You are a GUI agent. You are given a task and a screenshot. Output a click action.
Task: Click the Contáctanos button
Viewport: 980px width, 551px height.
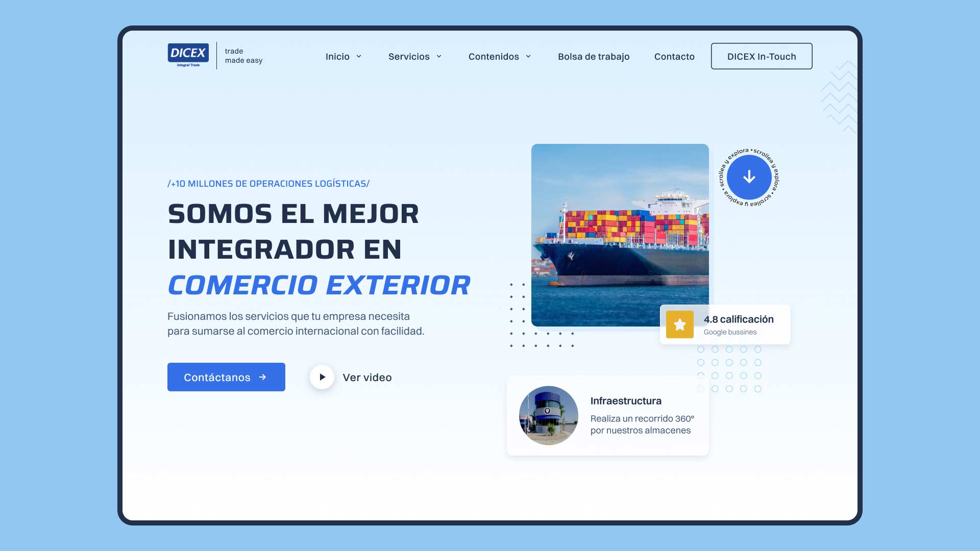coord(226,377)
